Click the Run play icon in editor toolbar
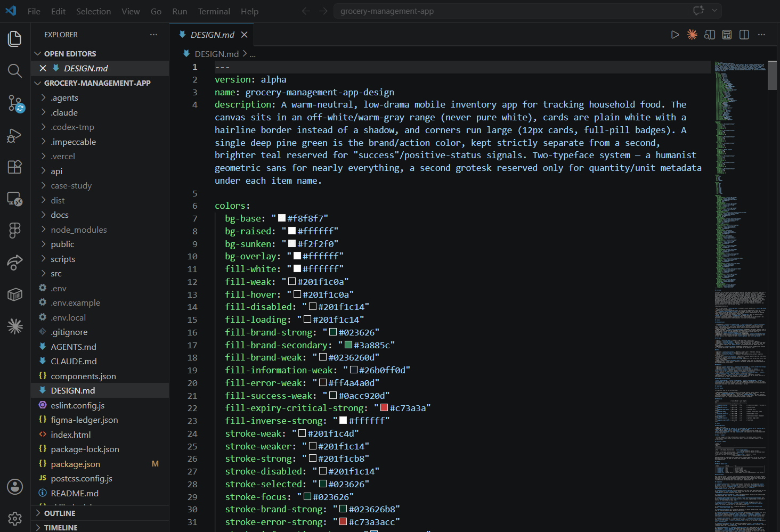780x532 pixels. pyautogui.click(x=675, y=35)
